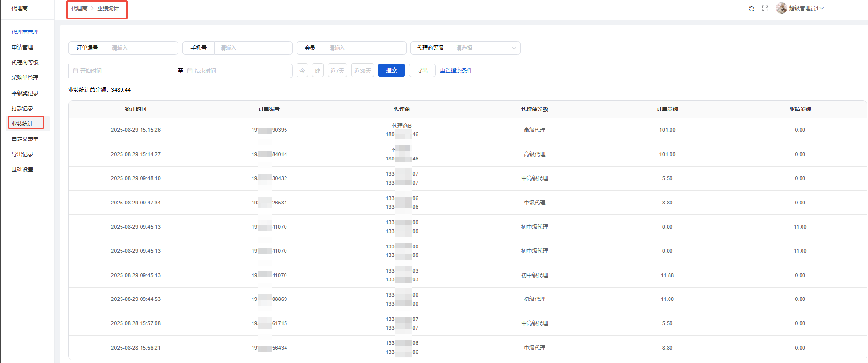Image resolution: width=868 pixels, height=363 pixels.
Task: Focus the 订单编号 input field
Action: coord(142,48)
